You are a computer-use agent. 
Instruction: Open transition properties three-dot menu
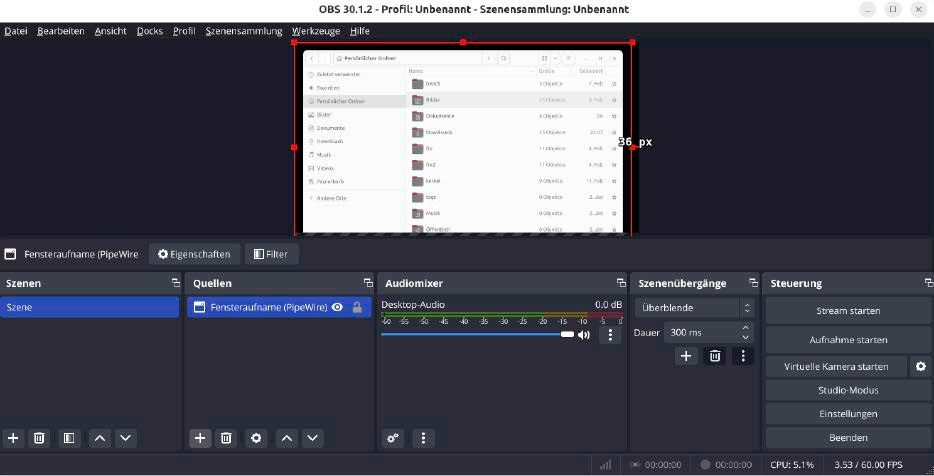[743, 356]
